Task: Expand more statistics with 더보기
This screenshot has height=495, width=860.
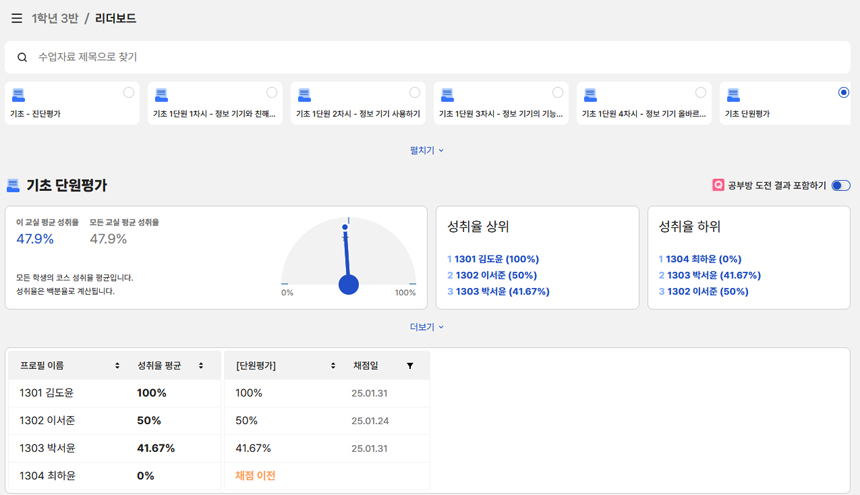Action: pos(427,327)
